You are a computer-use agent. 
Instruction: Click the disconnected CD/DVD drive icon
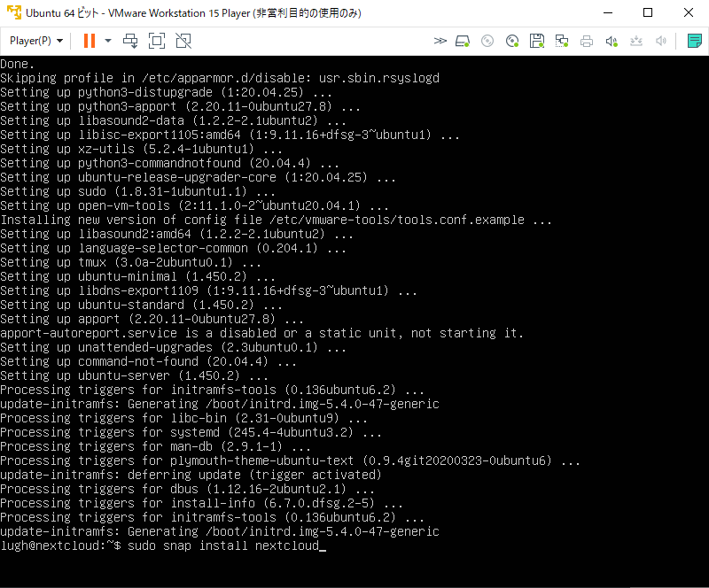[x=487, y=41]
